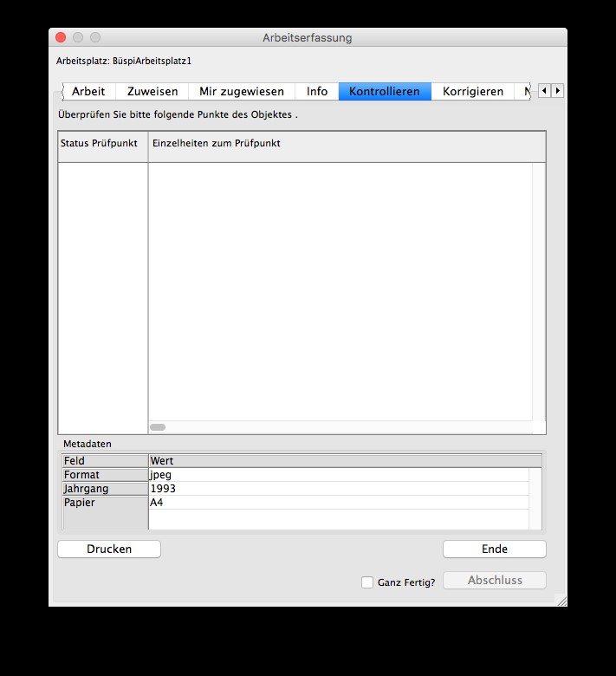Click the Status Prüfpunkt column header

[x=102, y=144]
